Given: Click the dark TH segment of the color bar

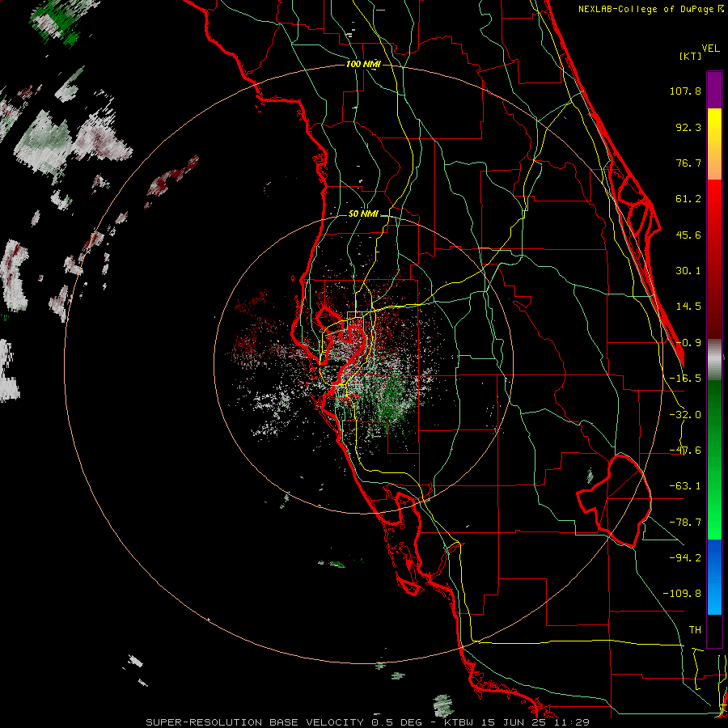Looking at the screenshot, I should pos(714,630).
